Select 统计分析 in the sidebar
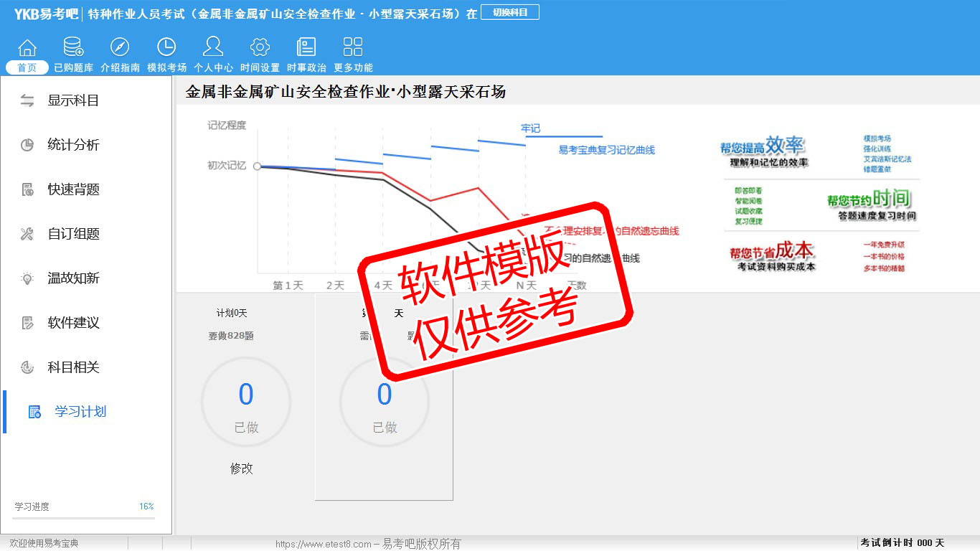The width and height of the screenshot is (980, 551). (72, 145)
